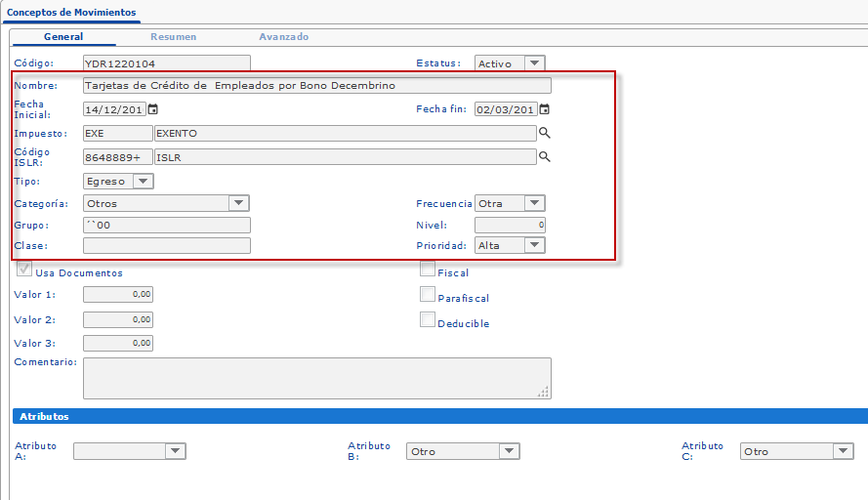Image resolution: width=868 pixels, height=500 pixels.
Task: Open the Fecha fin calendar picker
Action: click(x=545, y=109)
